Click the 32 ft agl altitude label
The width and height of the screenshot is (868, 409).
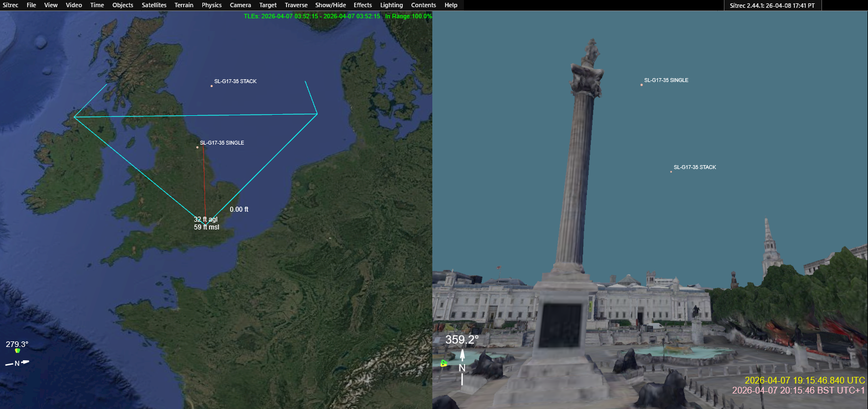[x=206, y=219]
